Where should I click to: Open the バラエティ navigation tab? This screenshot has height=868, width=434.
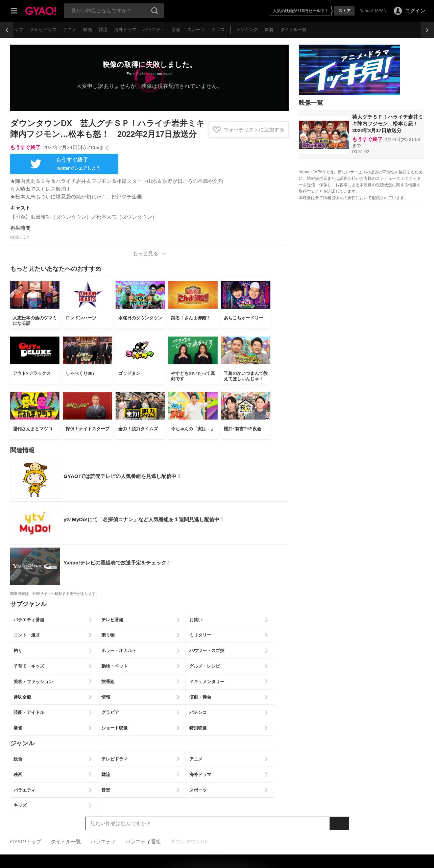pos(154,30)
